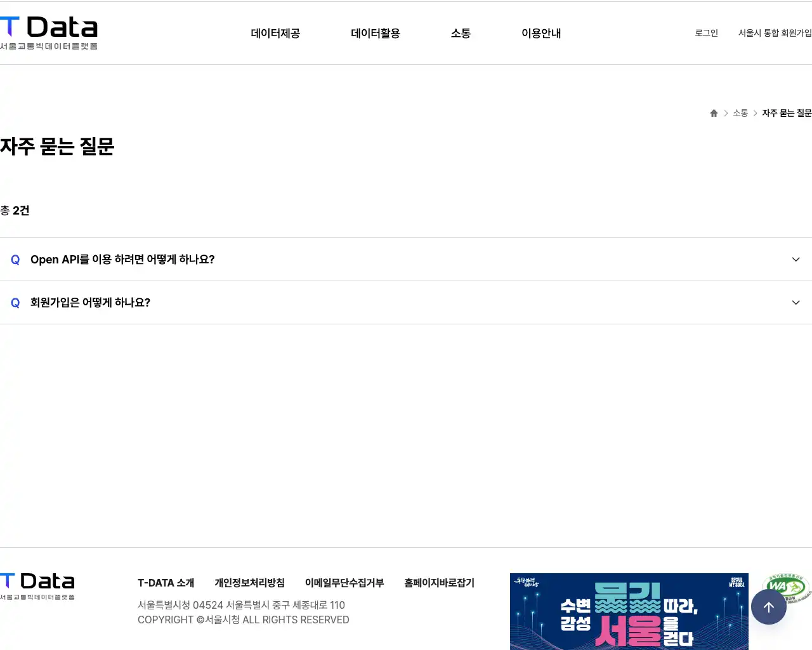
Task: Click 이메일무단수집거부 in the footer
Action: coord(344,583)
